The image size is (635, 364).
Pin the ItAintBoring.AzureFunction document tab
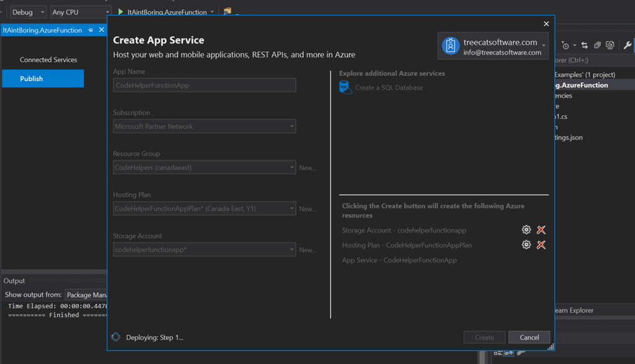(x=91, y=30)
